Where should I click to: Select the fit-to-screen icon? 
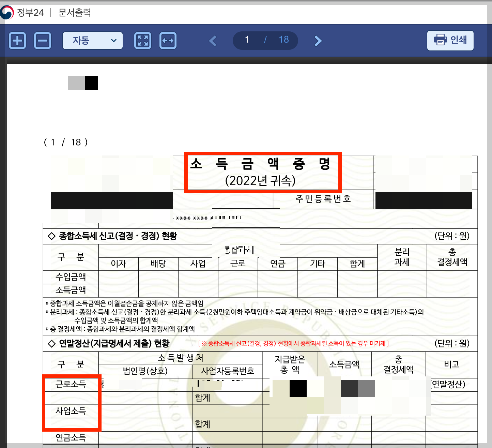(x=142, y=40)
